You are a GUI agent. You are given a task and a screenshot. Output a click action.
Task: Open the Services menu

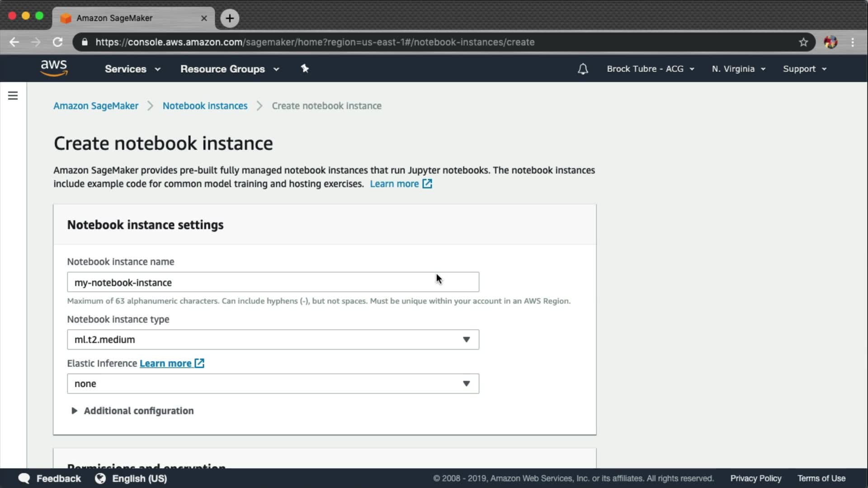click(132, 69)
